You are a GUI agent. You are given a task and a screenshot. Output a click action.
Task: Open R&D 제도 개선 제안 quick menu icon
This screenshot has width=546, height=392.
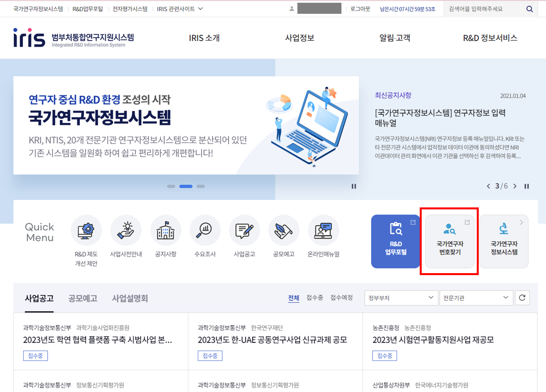tap(86, 230)
